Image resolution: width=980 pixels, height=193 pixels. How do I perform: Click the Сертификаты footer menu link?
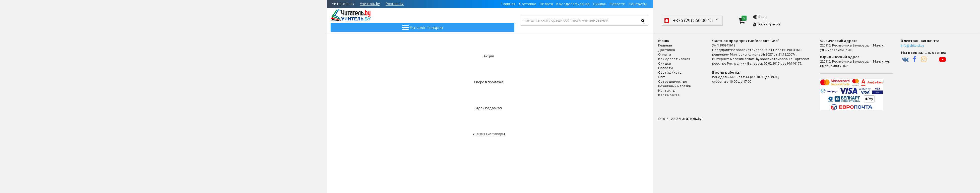click(670, 73)
